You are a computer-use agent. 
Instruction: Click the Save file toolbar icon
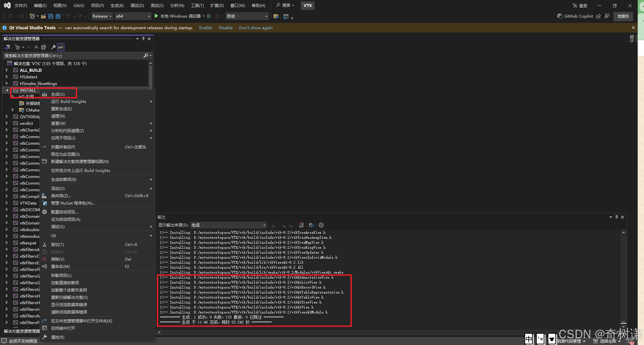[x=51, y=16]
